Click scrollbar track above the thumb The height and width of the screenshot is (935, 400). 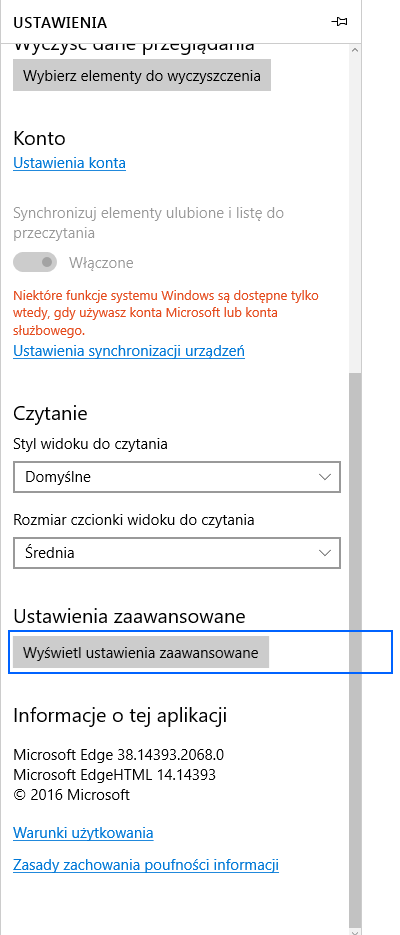click(355, 215)
